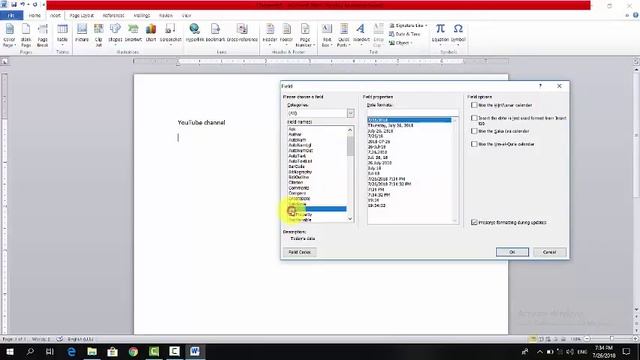640x360 pixels.
Task: Cancel the Field dialog
Action: pyautogui.click(x=549, y=252)
